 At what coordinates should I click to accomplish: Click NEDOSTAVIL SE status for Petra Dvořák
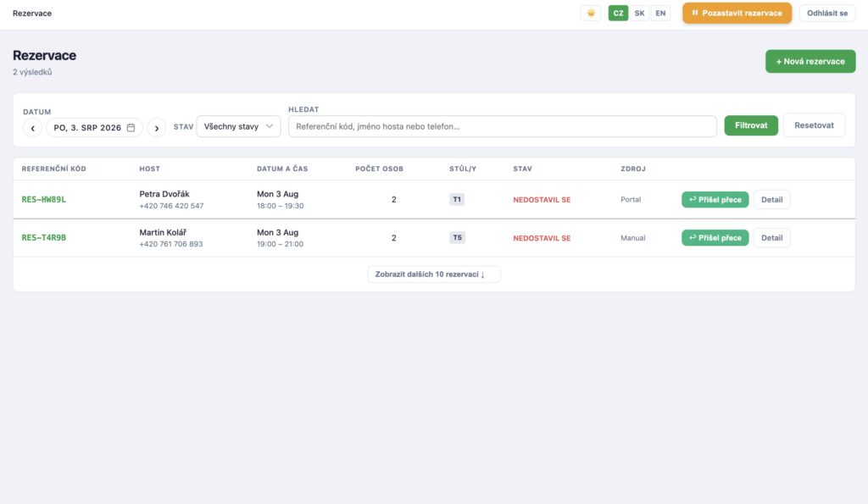click(542, 200)
